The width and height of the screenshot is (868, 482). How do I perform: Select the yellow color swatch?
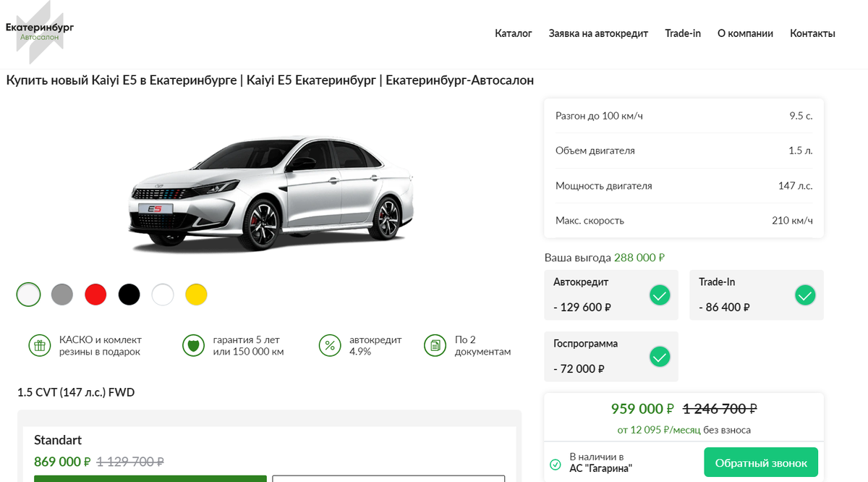click(x=196, y=295)
